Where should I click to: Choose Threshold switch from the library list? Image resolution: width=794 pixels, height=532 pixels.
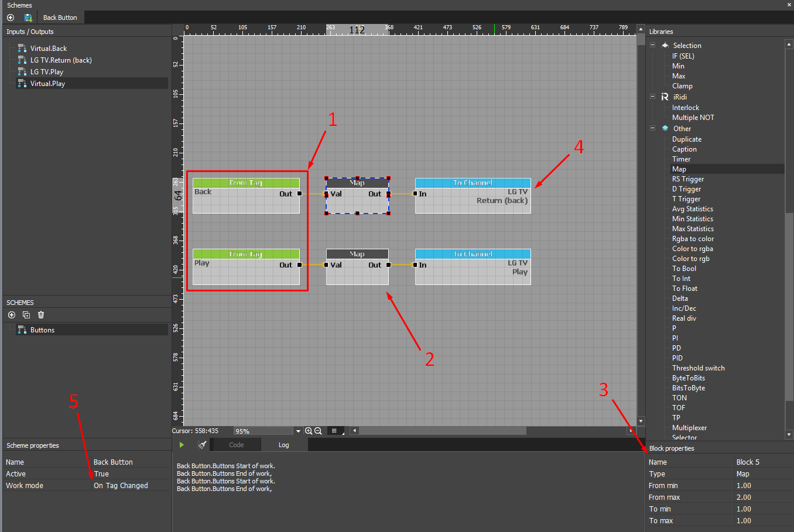click(698, 368)
